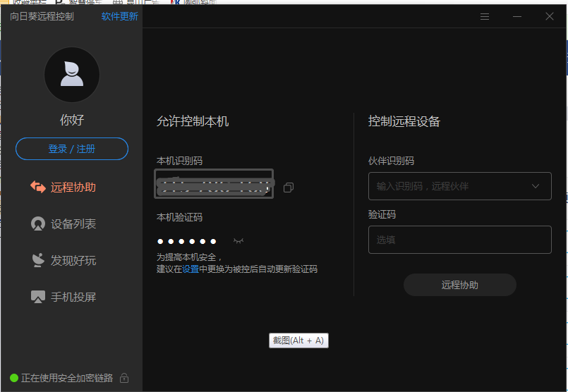Toggle verification code visibility eye icon

(238, 241)
